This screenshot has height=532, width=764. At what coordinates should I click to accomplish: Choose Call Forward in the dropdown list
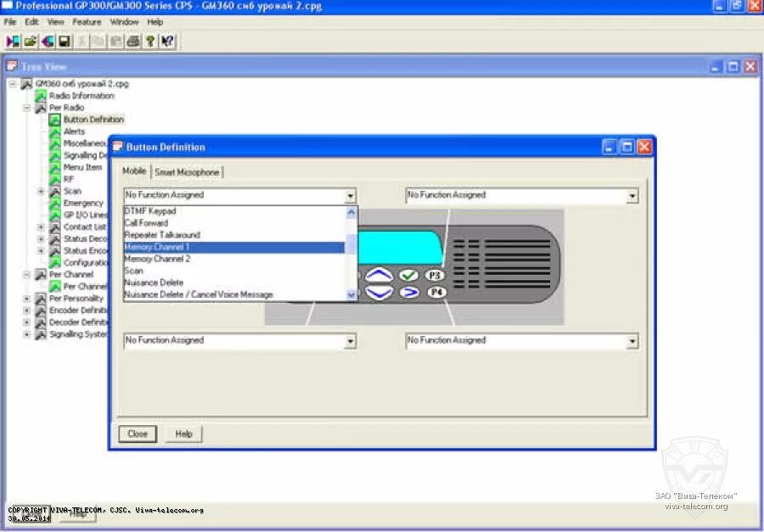click(x=234, y=223)
